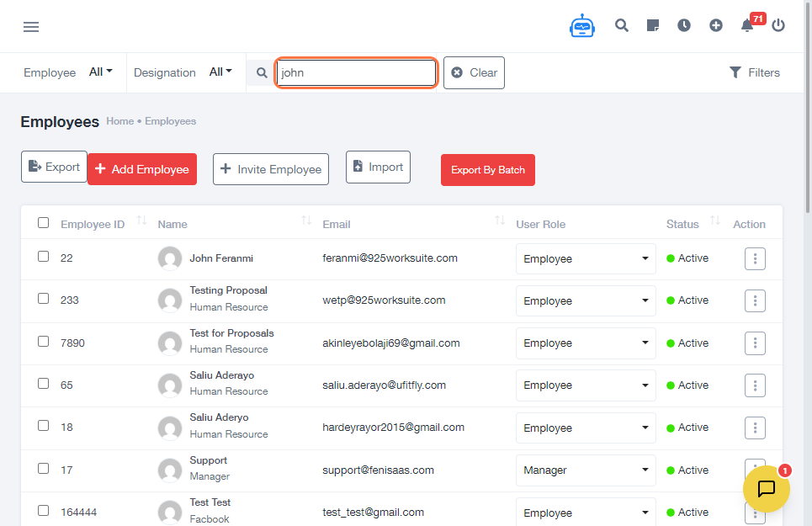This screenshot has height=526, width=812.
Task: Open notifications bell with 71 badge
Action: coord(747,25)
